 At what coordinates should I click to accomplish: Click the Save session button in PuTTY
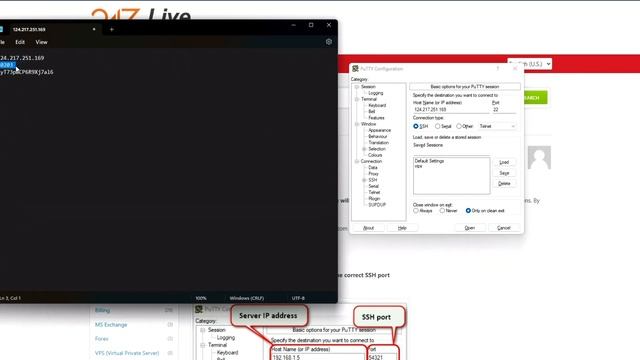504,173
